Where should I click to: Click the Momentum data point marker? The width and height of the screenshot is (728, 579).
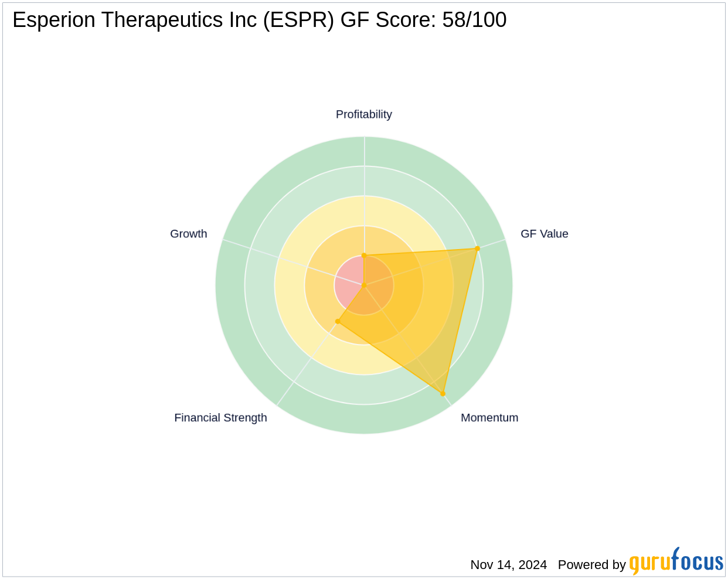(x=443, y=394)
